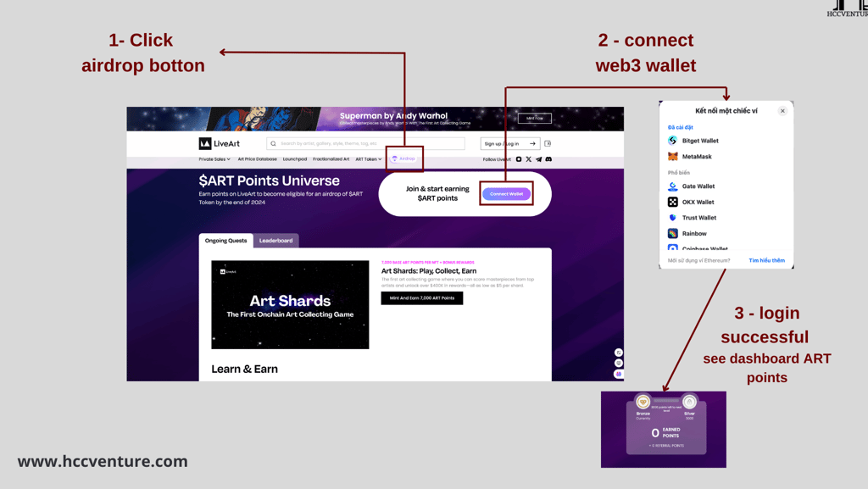Click the middle floating round page button
The width and height of the screenshot is (868, 489).
click(619, 364)
